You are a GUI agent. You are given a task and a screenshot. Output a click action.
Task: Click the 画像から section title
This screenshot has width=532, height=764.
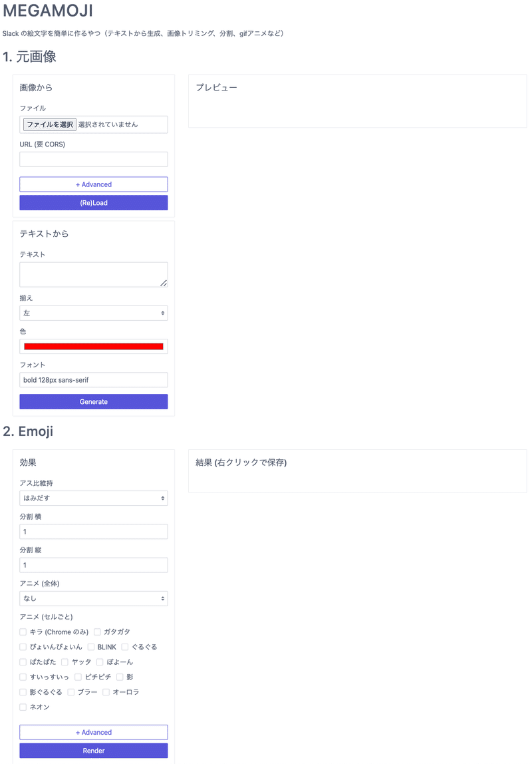click(36, 88)
